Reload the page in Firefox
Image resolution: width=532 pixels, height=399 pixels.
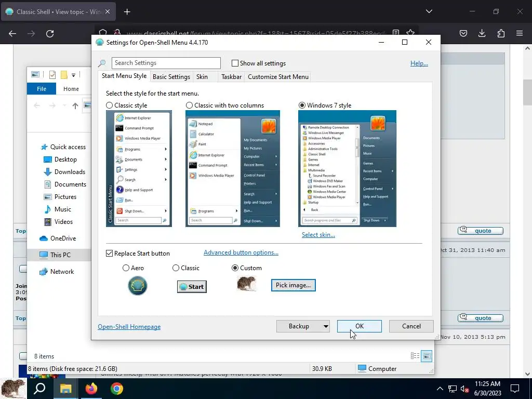pyautogui.click(x=50, y=34)
